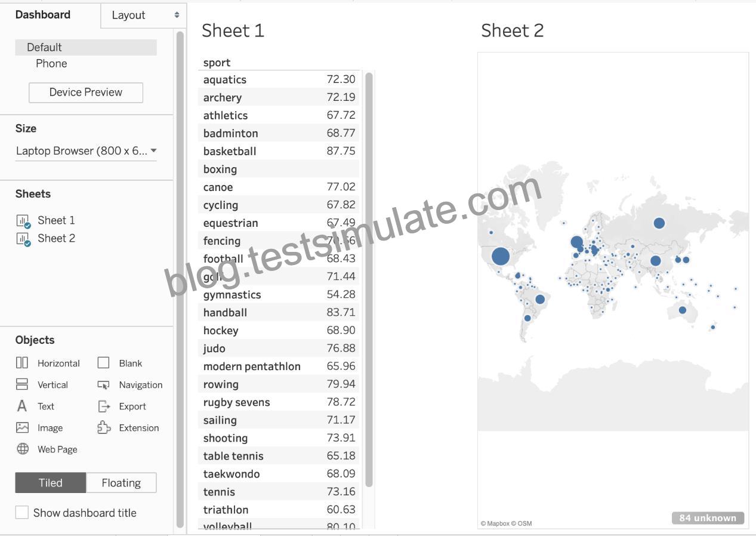Screen dimensions: 756x536
Task: Switch to Tiled layout mode
Action: pos(51,483)
